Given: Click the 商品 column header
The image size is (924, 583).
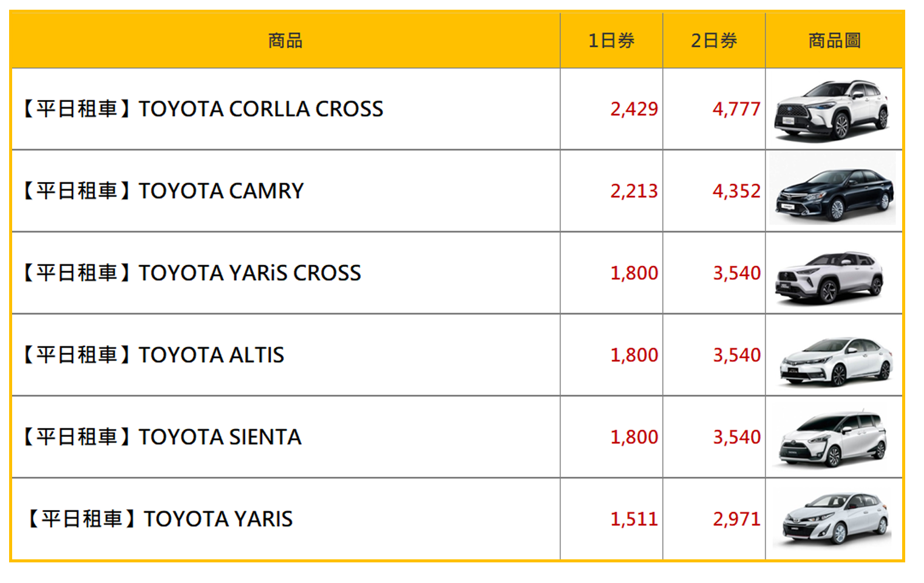Looking at the screenshot, I should [x=285, y=41].
